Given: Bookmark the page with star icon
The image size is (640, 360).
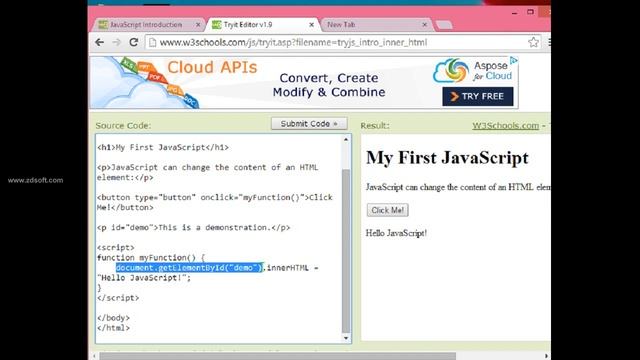Looking at the screenshot, I should (x=533, y=42).
